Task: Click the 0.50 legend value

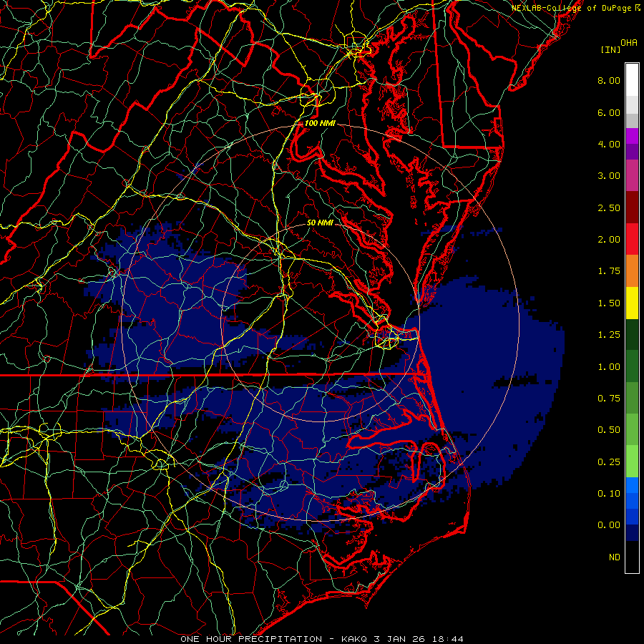Action: [x=609, y=430]
